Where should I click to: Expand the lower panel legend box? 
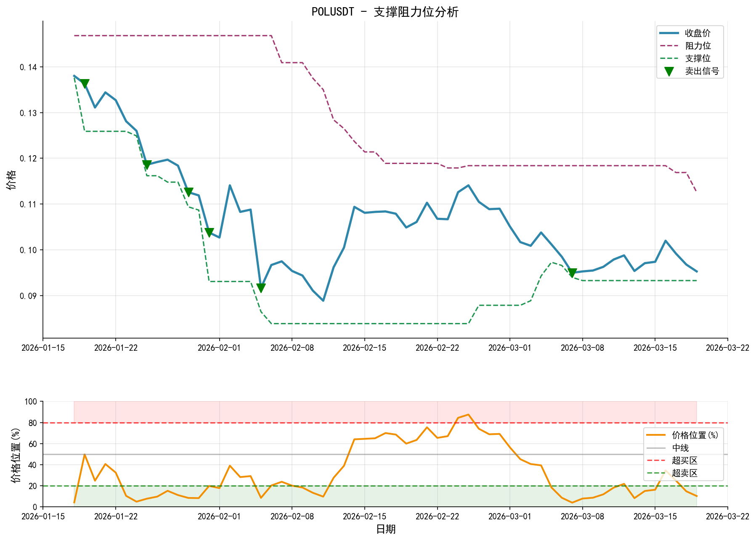(684, 454)
